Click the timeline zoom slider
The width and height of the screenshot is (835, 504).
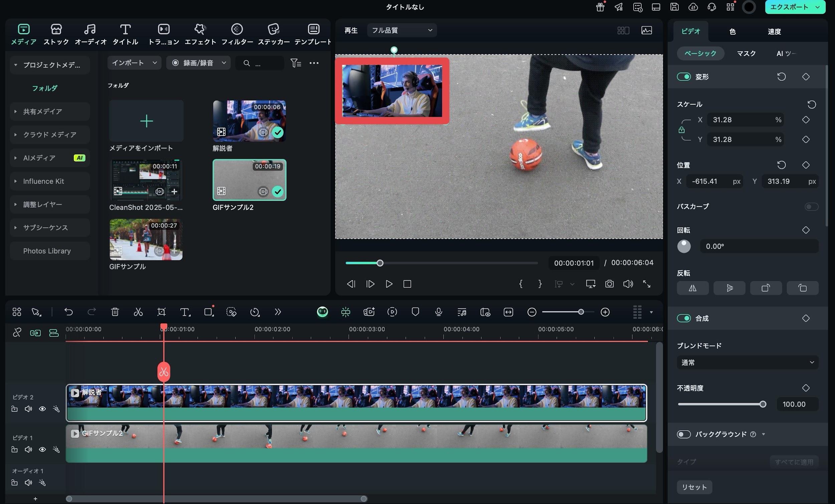coord(568,312)
